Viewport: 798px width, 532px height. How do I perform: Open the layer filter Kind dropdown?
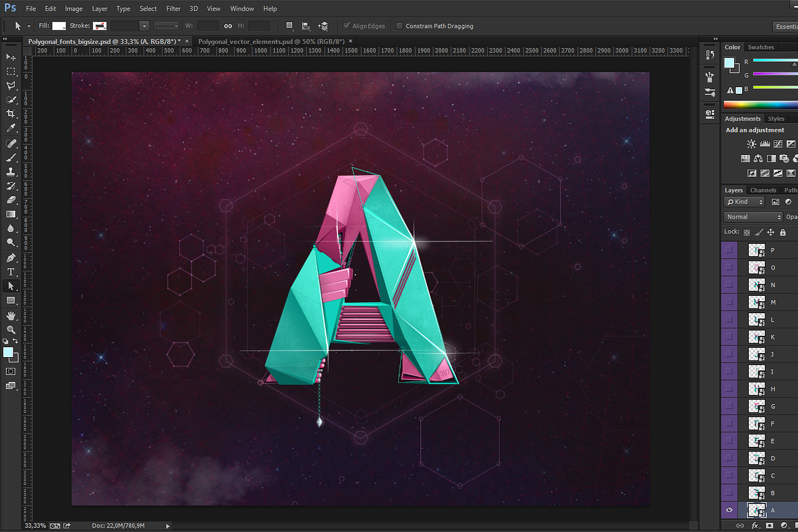[x=744, y=201]
